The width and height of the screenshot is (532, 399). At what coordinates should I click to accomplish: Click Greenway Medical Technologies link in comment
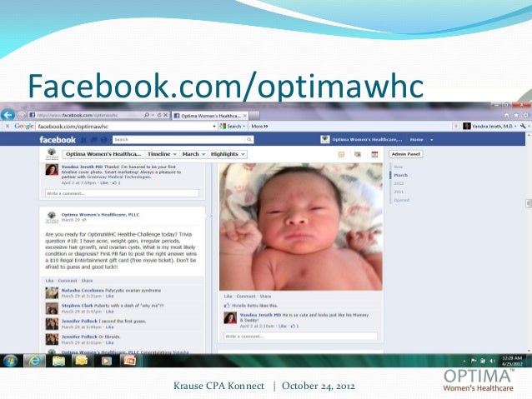click(x=118, y=177)
